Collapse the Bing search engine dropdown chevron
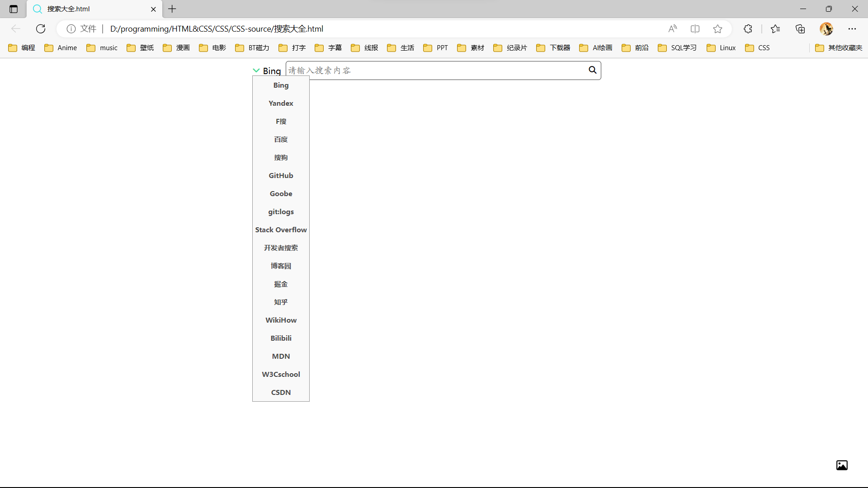868x488 pixels. 256,70
